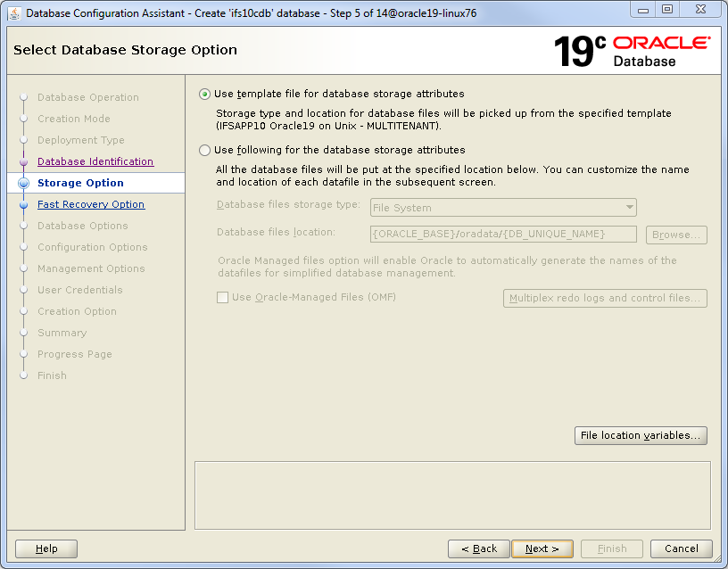
Task: Maximize the Database Configuration Assistant window
Action: [666, 9]
